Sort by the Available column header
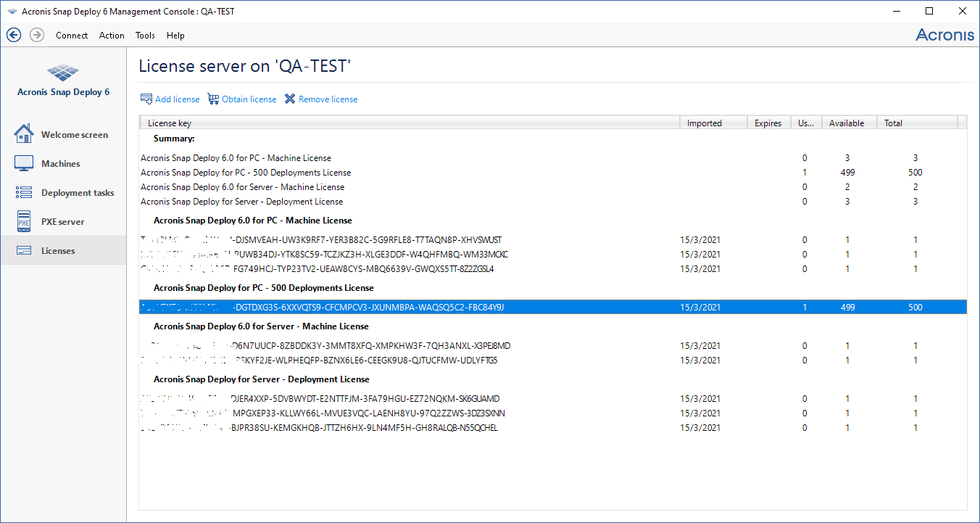 (x=849, y=123)
